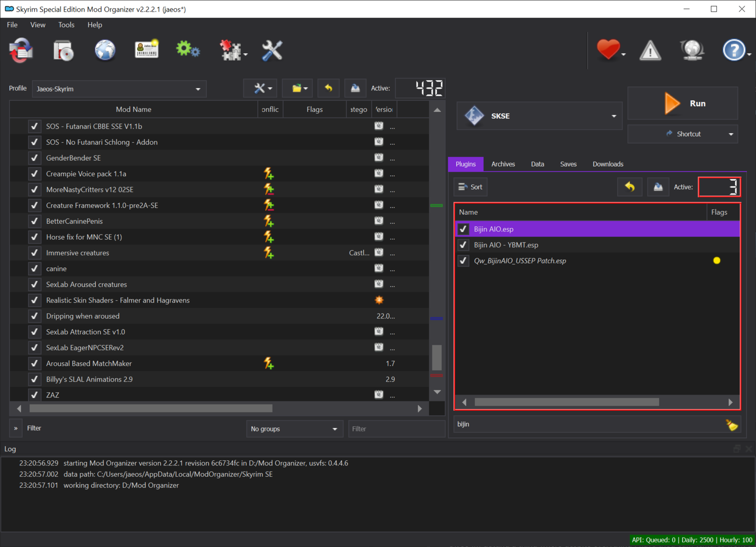
Task: Click the bijin plugin filter field
Action: (x=589, y=424)
